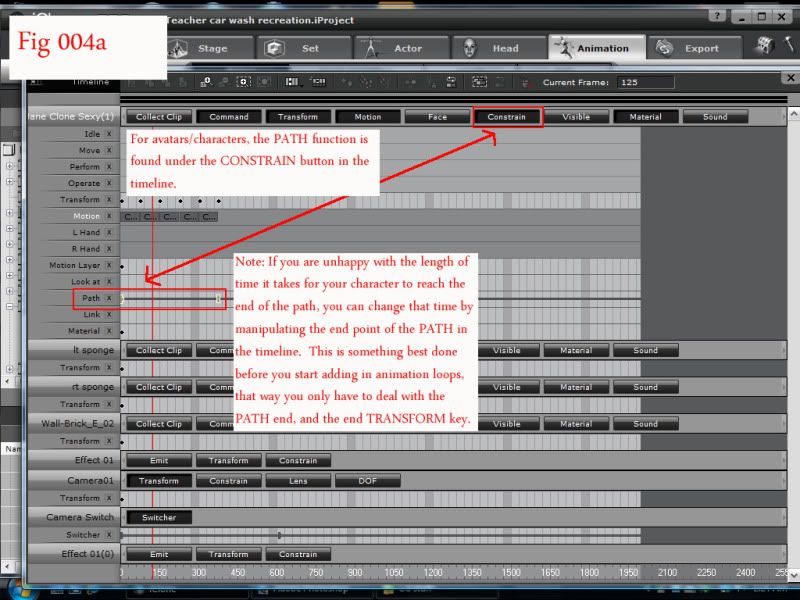Click the Switcher button on Camera Switch track
Screen dimensions: 800x600
[159, 517]
